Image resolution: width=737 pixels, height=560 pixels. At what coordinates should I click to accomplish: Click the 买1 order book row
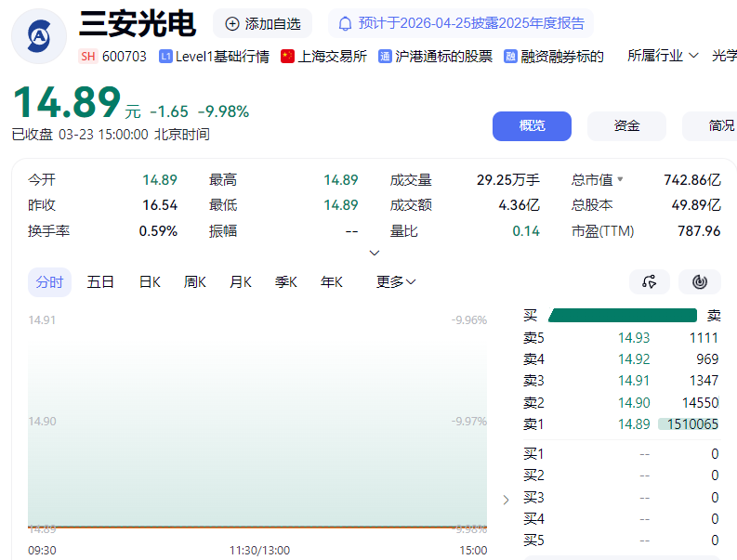pos(621,454)
